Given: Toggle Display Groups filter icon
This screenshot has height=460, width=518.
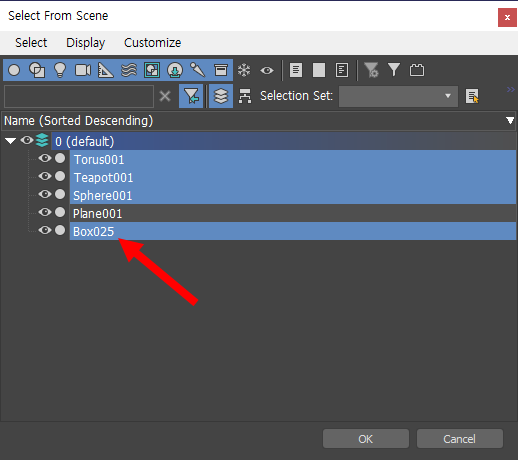Looking at the screenshot, I should pyautogui.click(x=152, y=70).
